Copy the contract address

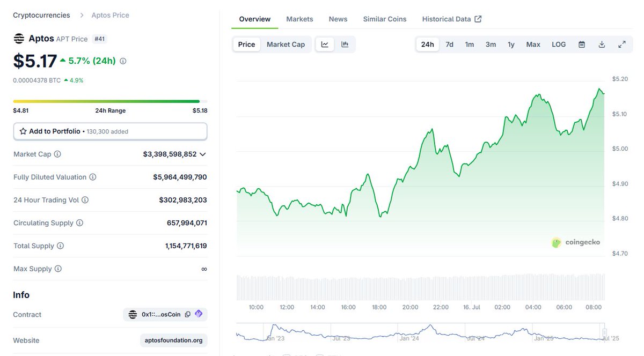click(188, 315)
